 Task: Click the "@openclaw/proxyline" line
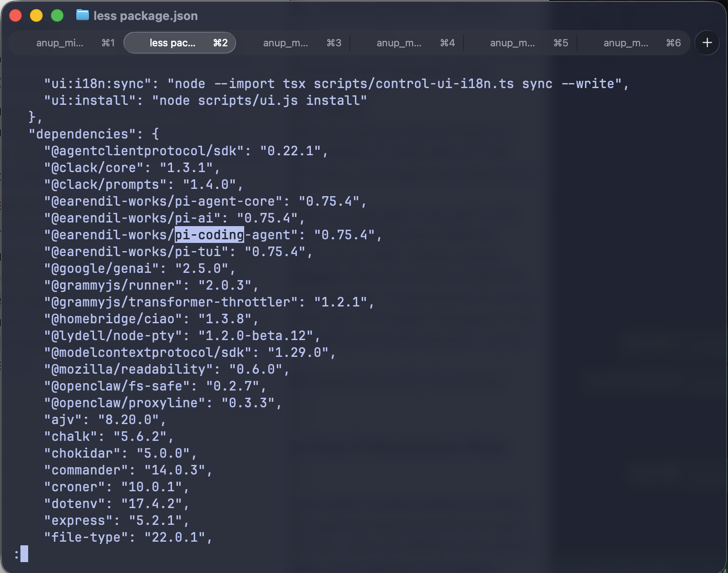162,403
